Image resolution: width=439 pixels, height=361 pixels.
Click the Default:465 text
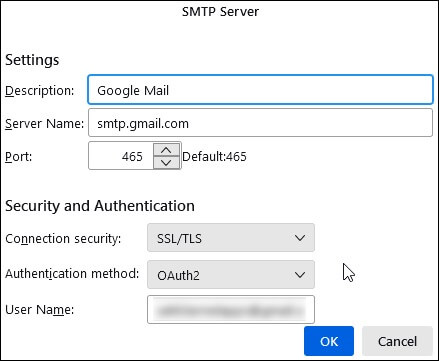point(214,156)
